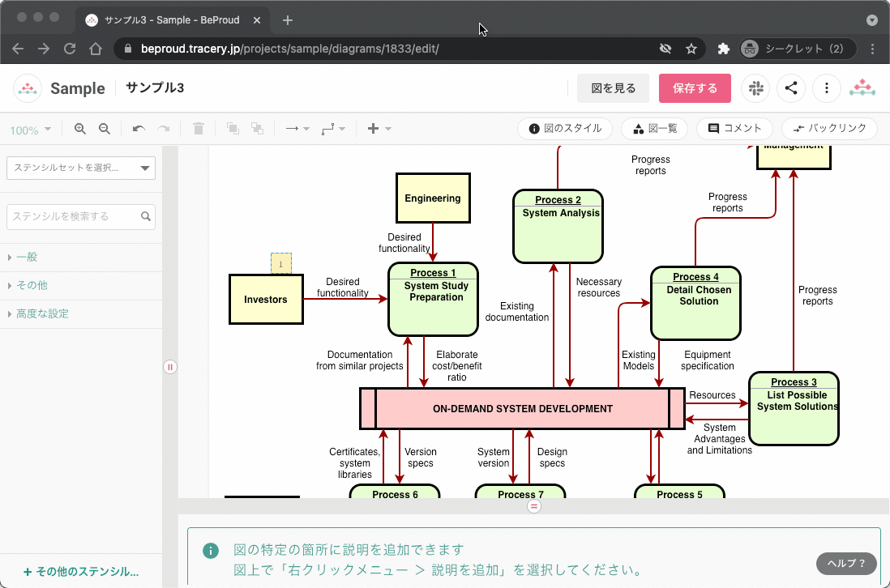890x588 pixels.
Task: Click the share icon in header
Action: click(791, 88)
